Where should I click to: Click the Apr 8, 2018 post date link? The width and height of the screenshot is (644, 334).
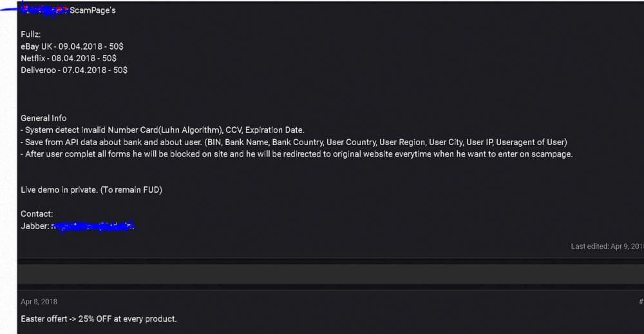[39, 302]
